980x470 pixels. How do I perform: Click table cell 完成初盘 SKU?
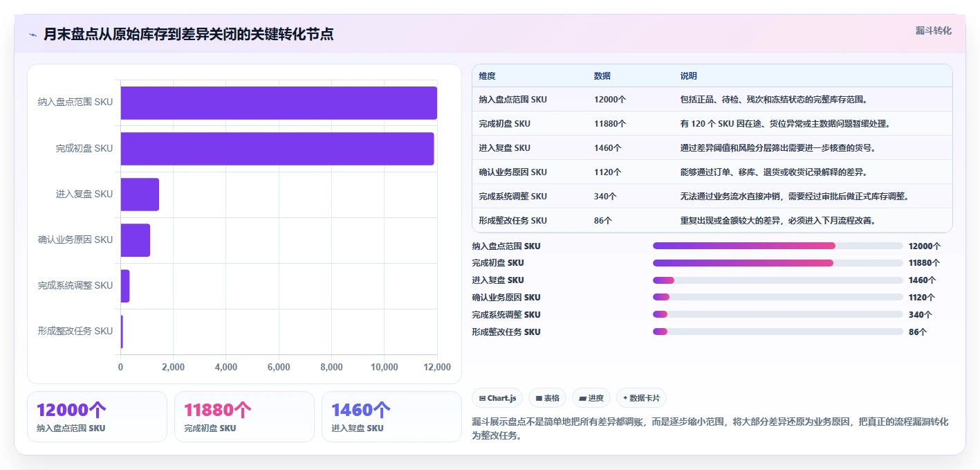[505, 124]
